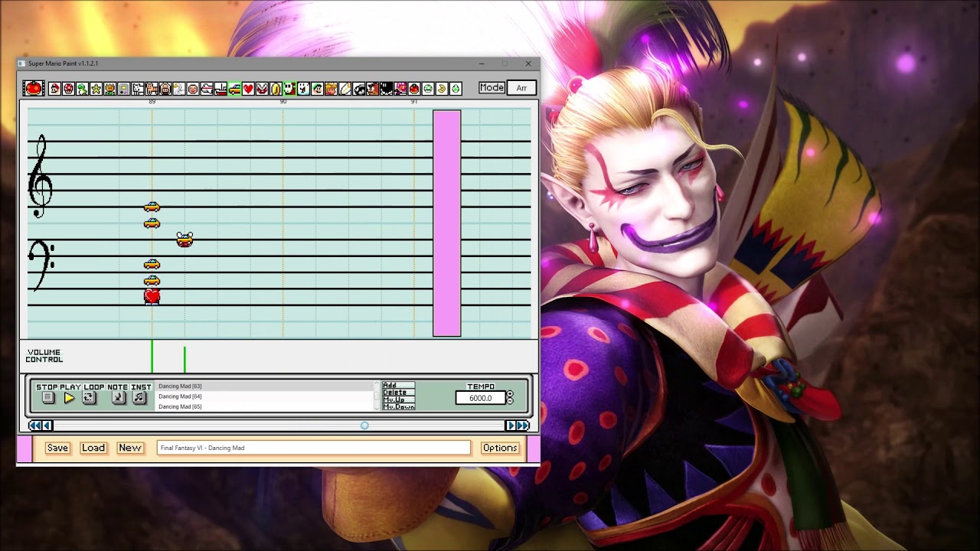Click the topmost car note on the staff

coord(152,207)
